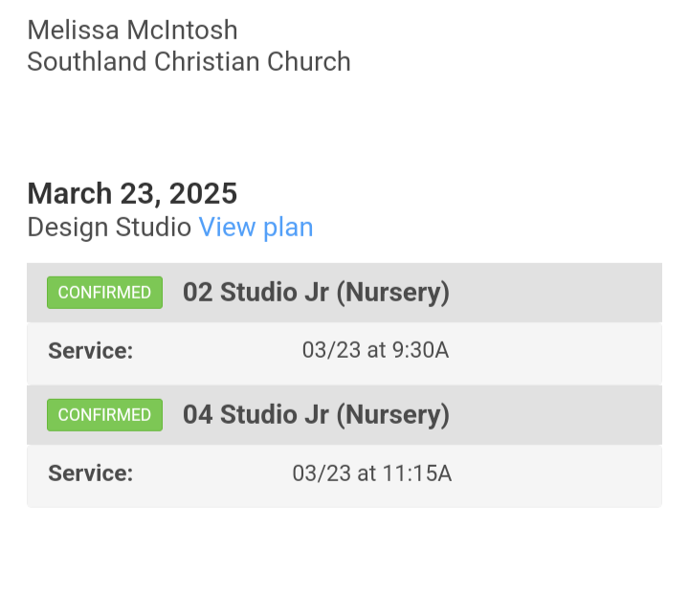
Task: Click (Nursery) text in the 02 position
Action: click(392, 293)
